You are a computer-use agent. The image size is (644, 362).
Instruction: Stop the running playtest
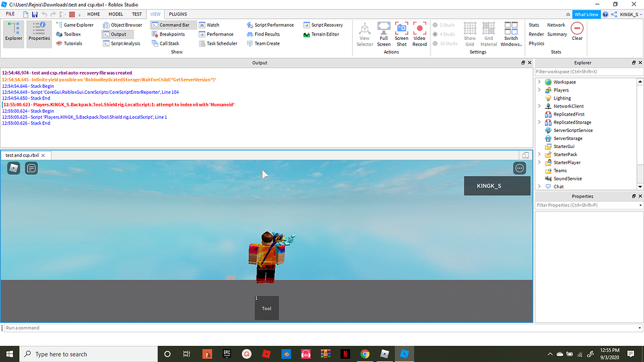click(x=72, y=14)
